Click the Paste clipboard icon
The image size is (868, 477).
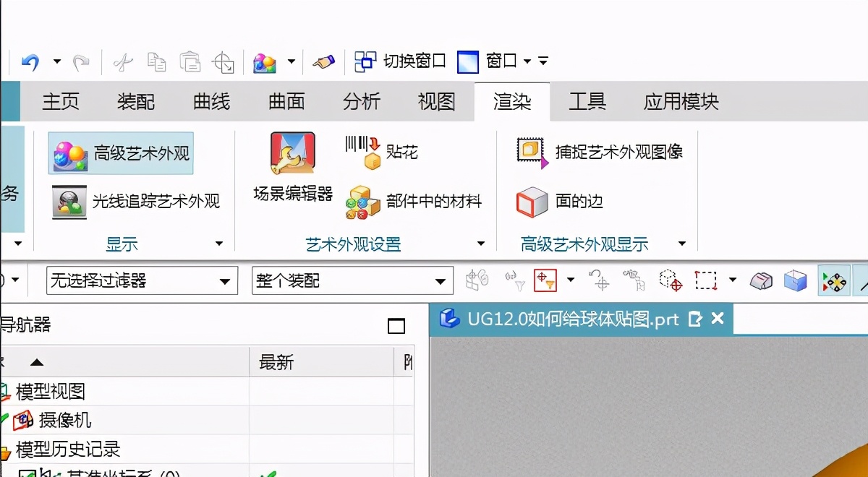[190, 62]
